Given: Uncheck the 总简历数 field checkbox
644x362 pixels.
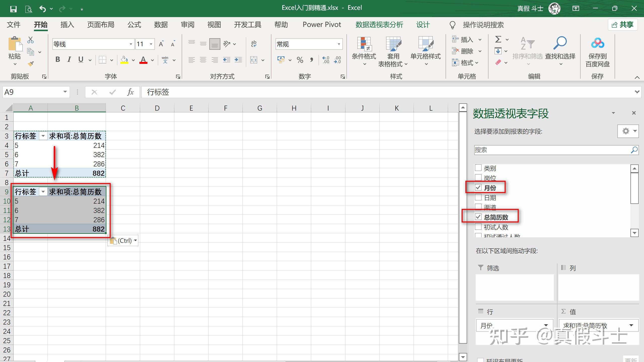Looking at the screenshot, I should (x=478, y=217).
